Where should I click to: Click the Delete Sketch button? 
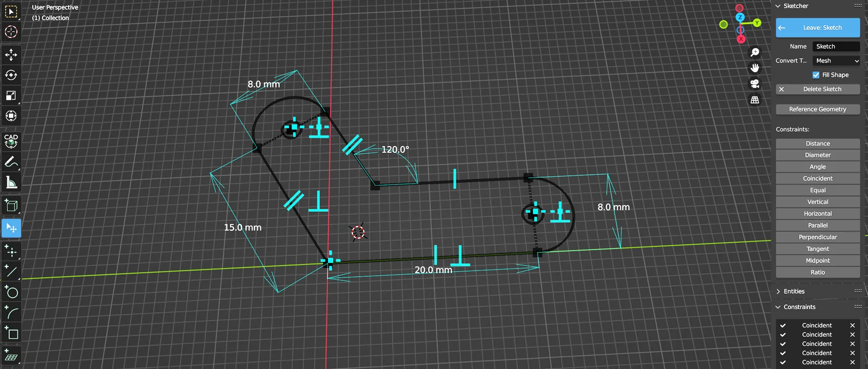pyautogui.click(x=818, y=89)
